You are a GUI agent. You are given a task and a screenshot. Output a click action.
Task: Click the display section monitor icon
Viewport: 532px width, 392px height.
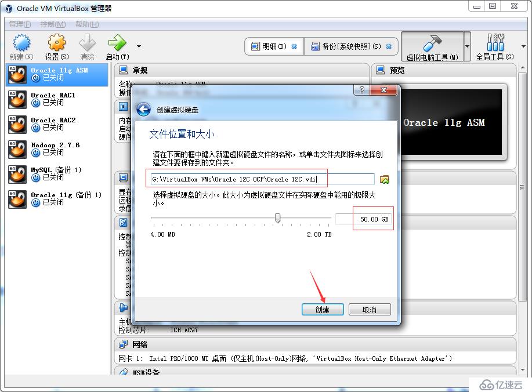123,177
